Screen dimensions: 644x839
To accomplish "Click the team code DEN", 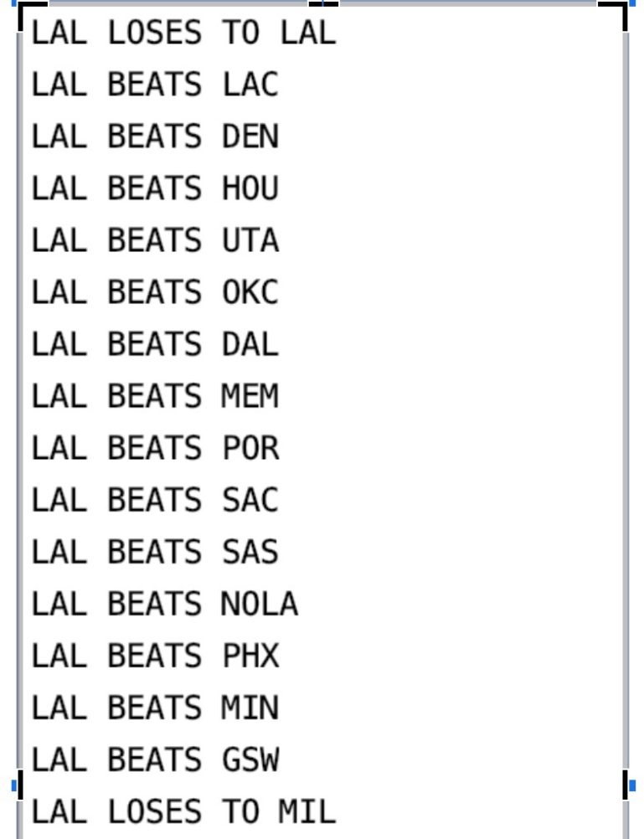I will point(250,136).
